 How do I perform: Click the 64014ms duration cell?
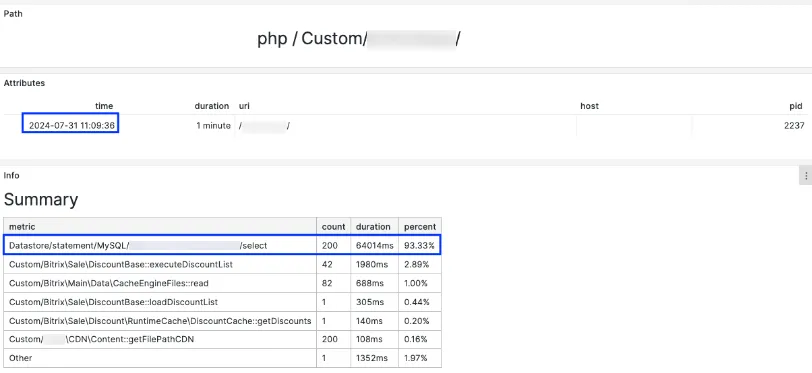374,246
